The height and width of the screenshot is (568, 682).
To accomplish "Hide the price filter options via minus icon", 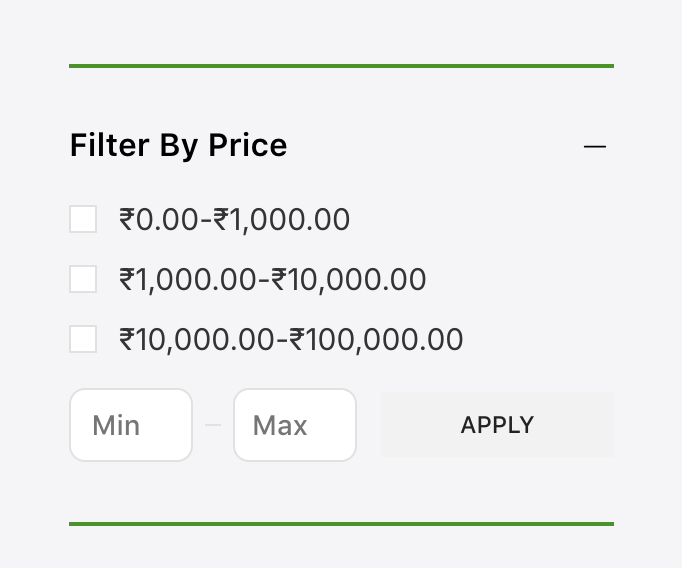I will pyautogui.click(x=595, y=147).
